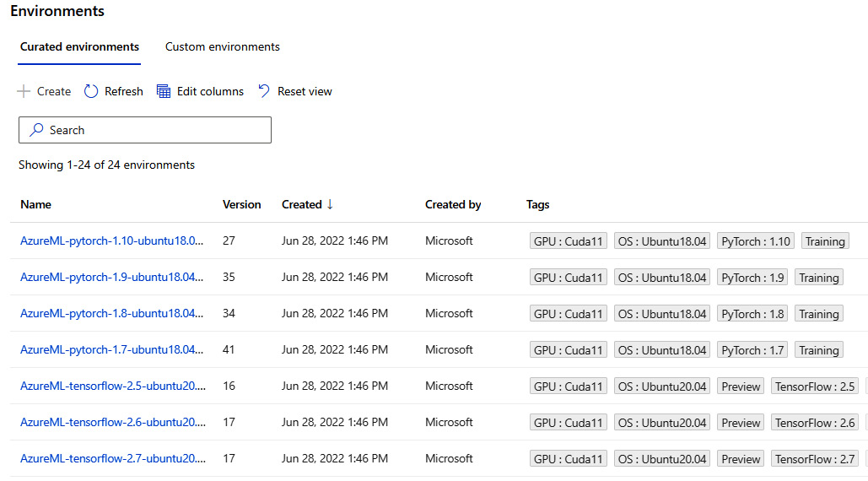Click OS : Ubuntu18.04 tag in pytorch-1.10 row
This screenshot has height=481, width=868.
[x=662, y=241]
